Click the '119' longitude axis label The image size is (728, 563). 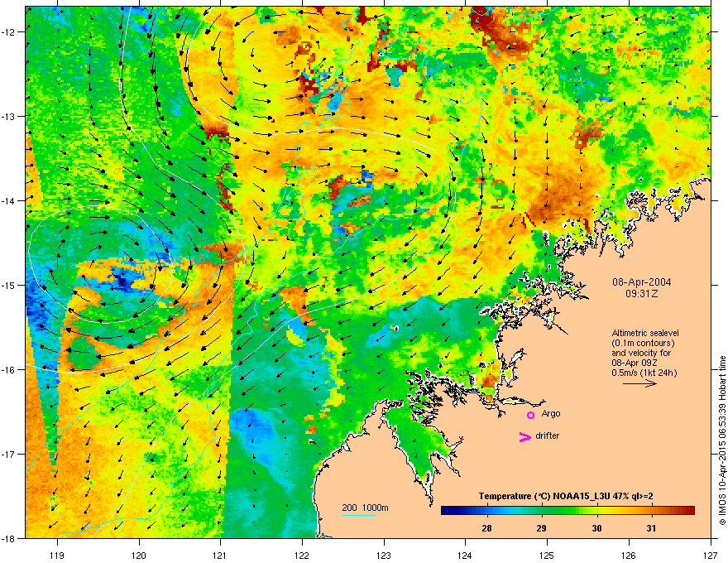point(58,555)
